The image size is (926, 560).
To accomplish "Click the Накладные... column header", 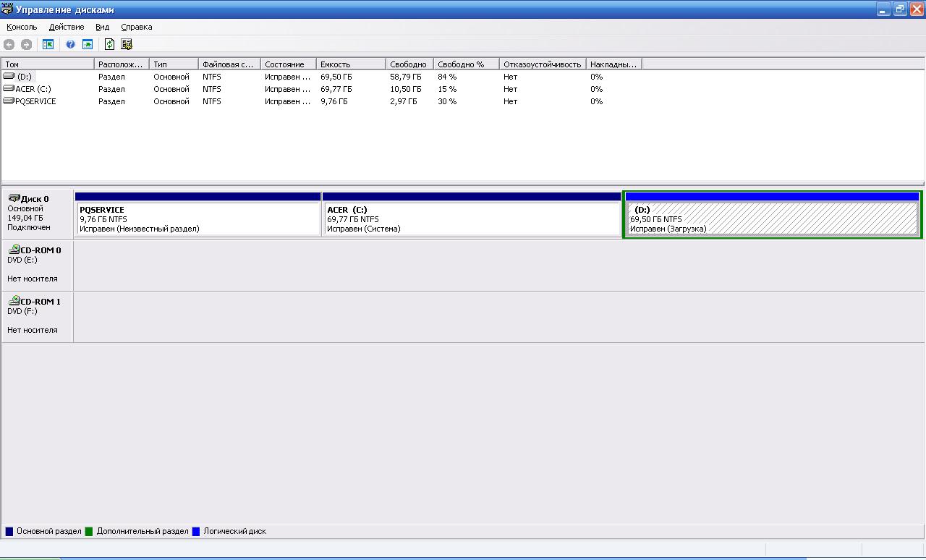I will tap(614, 64).
